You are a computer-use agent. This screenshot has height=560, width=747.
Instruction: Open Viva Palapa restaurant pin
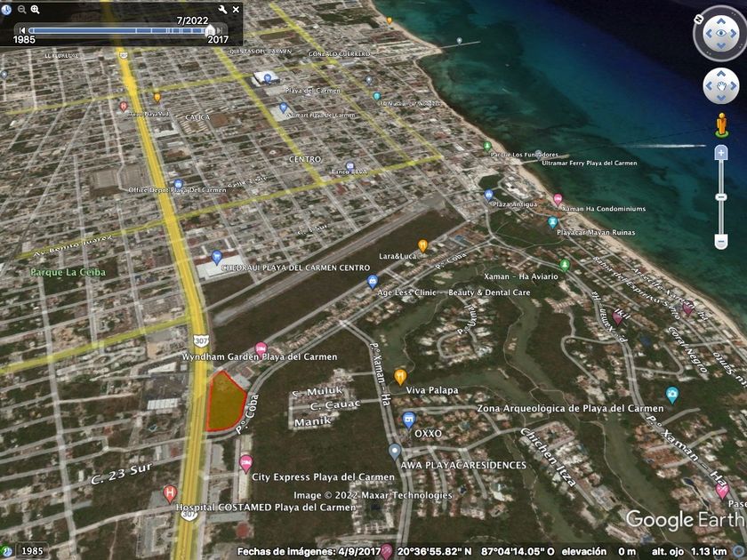[400, 377]
